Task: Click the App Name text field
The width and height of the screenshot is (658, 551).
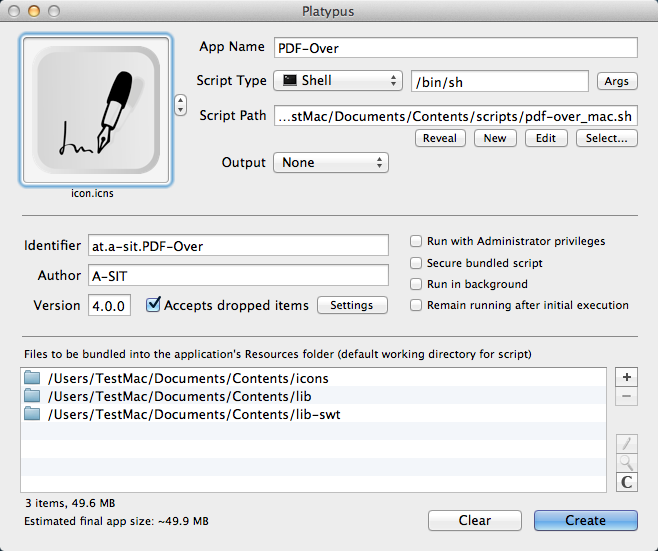Action: (x=455, y=48)
